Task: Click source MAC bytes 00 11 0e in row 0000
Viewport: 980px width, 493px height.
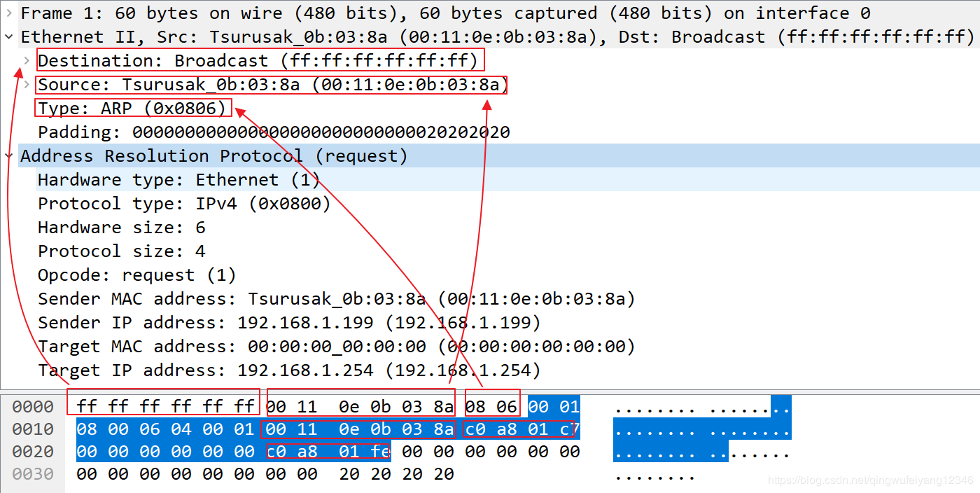Action: 313,407
